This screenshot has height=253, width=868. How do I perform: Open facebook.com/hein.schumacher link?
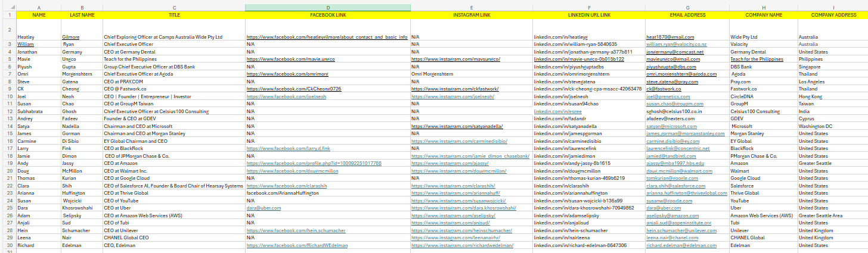[x=296, y=230]
